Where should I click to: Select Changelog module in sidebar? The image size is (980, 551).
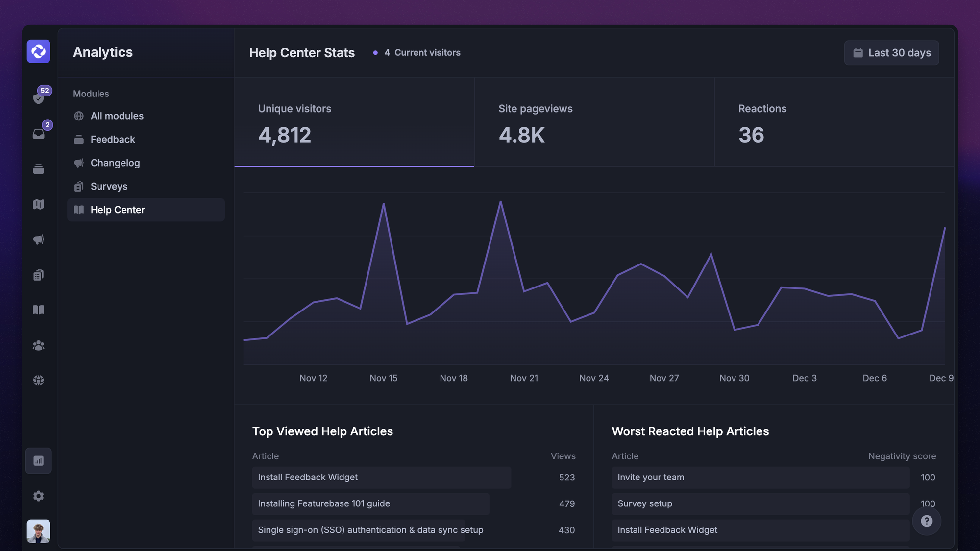[x=146, y=163]
